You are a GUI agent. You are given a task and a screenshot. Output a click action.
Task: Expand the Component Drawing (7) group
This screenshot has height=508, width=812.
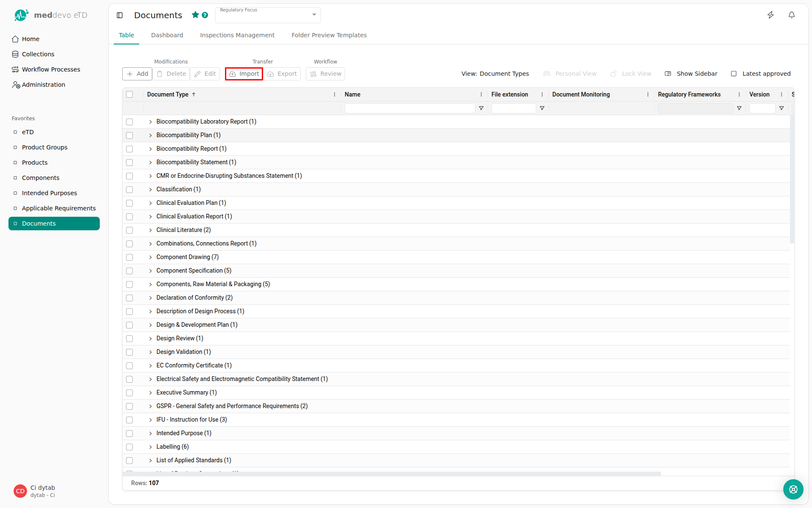[x=151, y=257]
